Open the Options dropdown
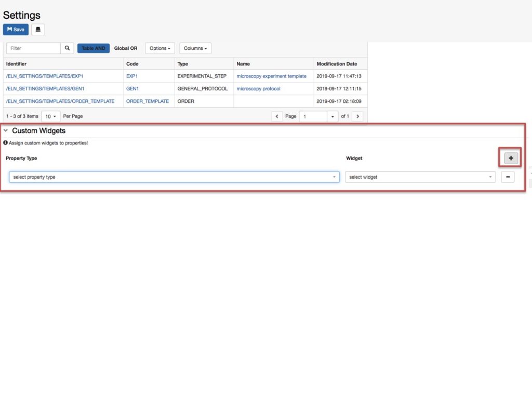The image size is (532, 399). 160,48
